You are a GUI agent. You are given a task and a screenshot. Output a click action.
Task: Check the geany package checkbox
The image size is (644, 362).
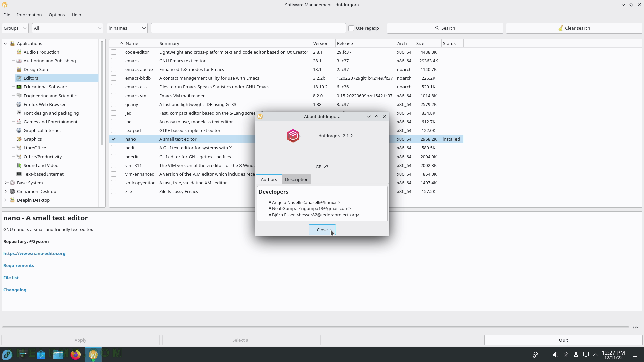(x=114, y=104)
